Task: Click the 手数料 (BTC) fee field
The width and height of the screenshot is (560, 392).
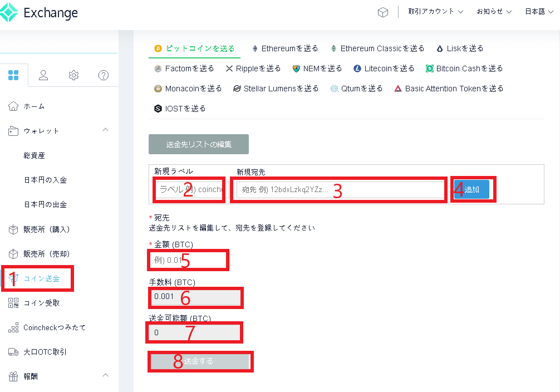Action: pyautogui.click(x=196, y=297)
